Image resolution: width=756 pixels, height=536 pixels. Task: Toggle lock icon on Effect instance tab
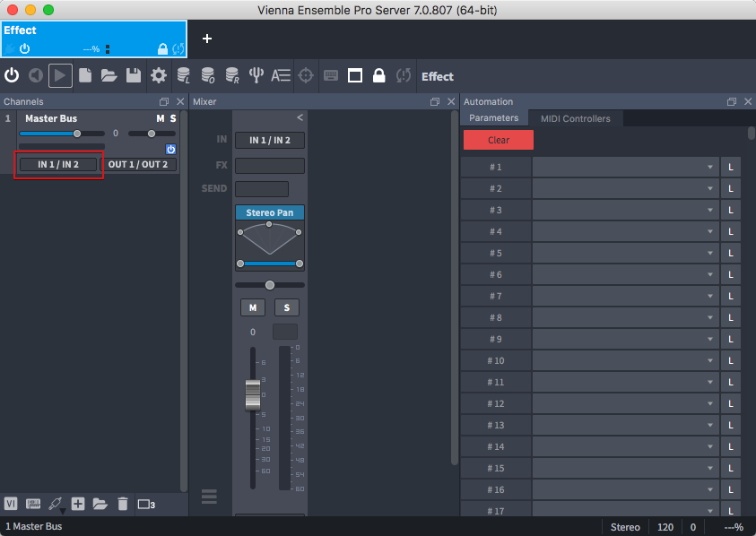coord(163,48)
